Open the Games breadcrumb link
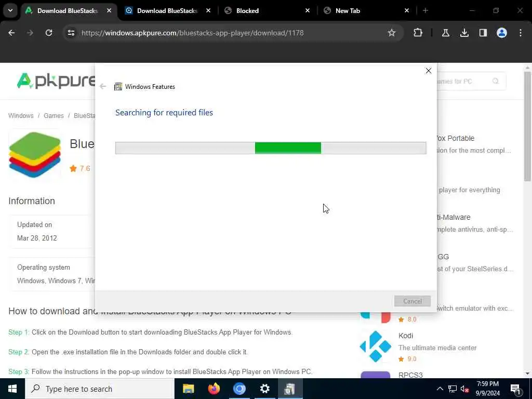Image resolution: width=532 pixels, height=399 pixels. tap(54, 116)
